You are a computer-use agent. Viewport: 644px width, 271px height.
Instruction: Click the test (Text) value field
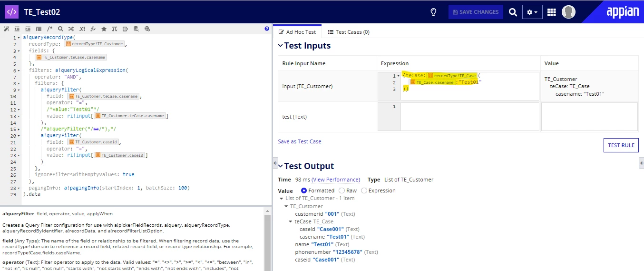tap(589, 117)
